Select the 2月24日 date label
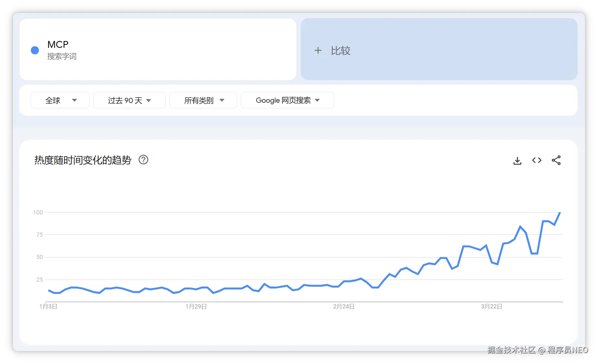The image size is (598, 364). 344,307
